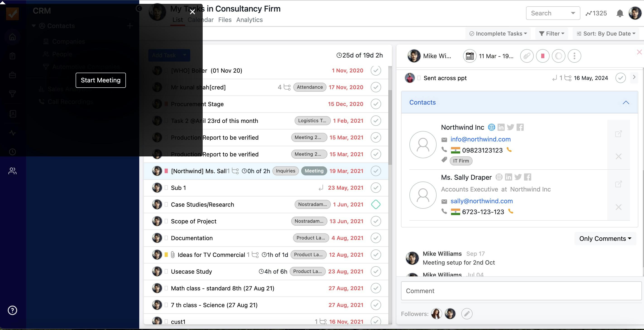
Task: Open the Incomplete Tasks dropdown
Action: (x=498, y=34)
